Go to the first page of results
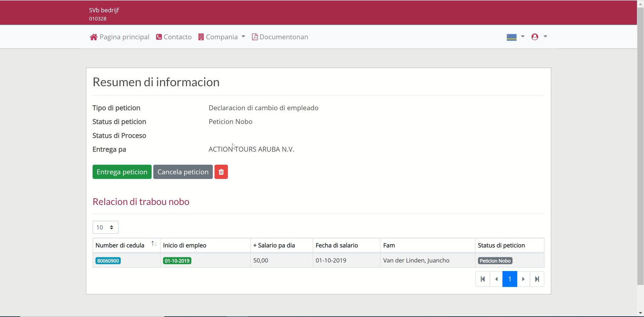The image size is (644, 317). pyautogui.click(x=483, y=279)
